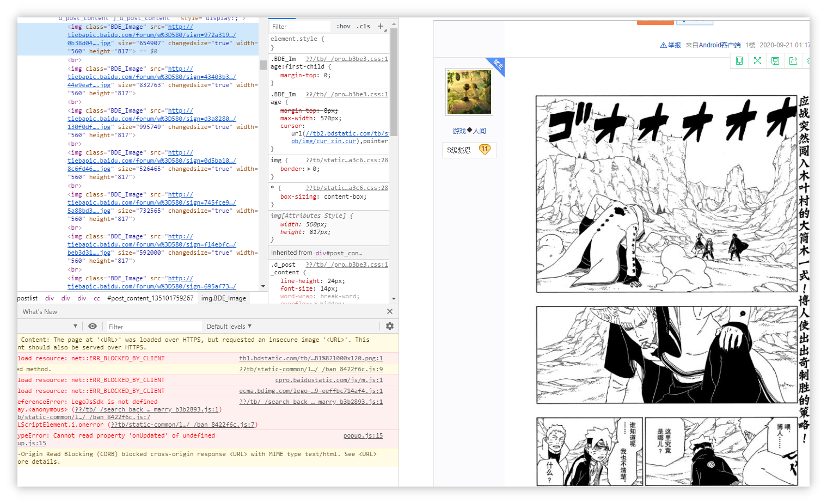Viewport: 827px width, 504px height.
Task: Select img.BDE_Image in the breadcrumb bar
Action: [223, 298]
